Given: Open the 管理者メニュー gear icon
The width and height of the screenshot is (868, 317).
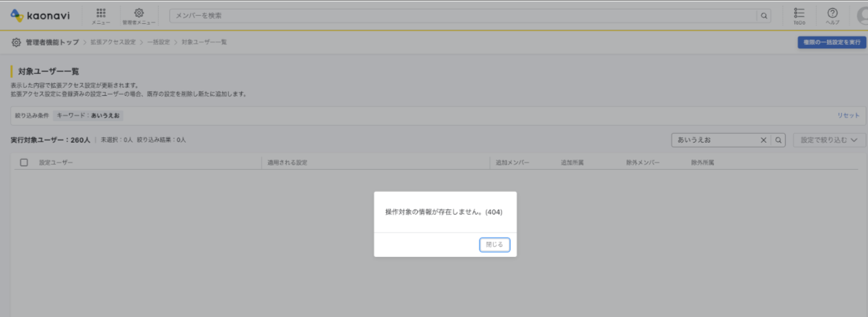Looking at the screenshot, I should (139, 15).
